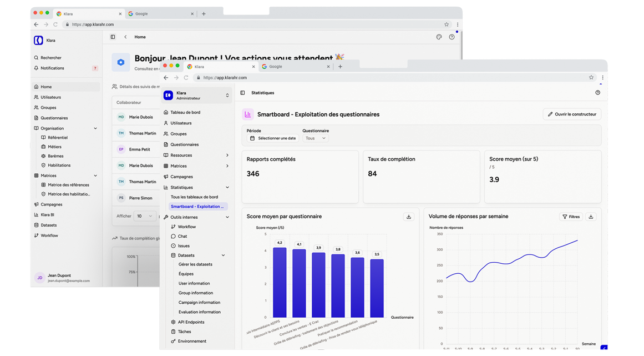
Task: Select Emma Petit row in back window table
Action: (x=136, y=149)
